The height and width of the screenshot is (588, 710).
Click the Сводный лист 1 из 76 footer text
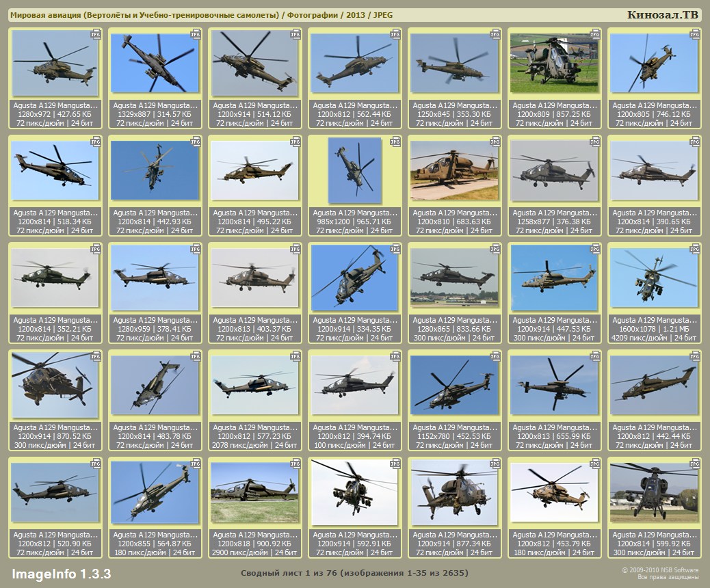coord(354,572)
